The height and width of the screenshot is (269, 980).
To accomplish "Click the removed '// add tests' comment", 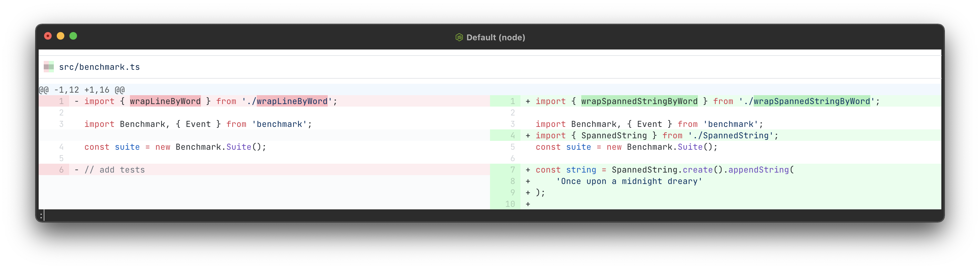I will coord(114,170).
